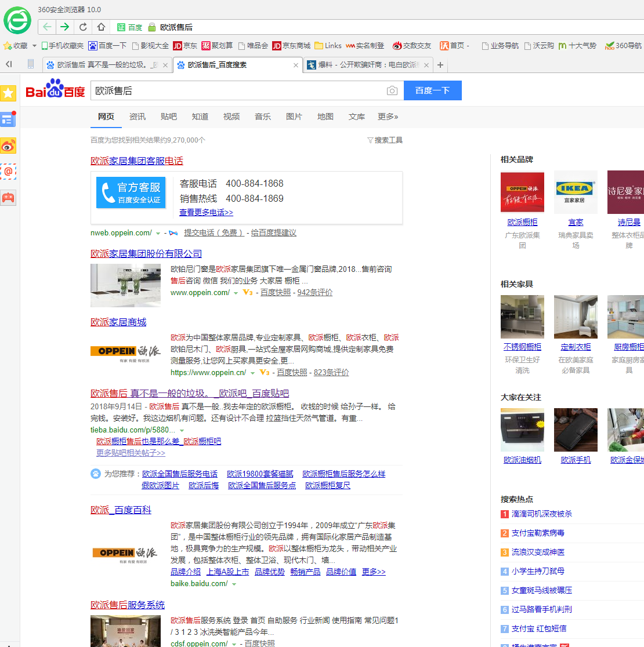Switch to the 贴吧 search tab

click(168, 117)
